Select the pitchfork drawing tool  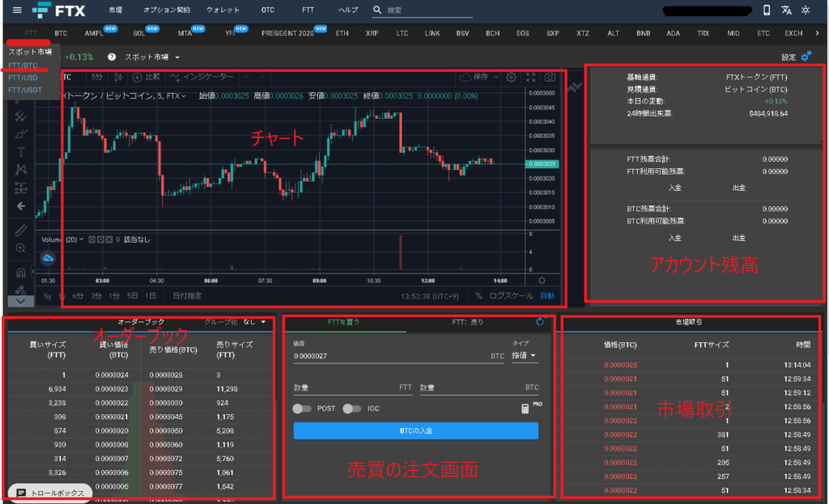click(20, 116)
